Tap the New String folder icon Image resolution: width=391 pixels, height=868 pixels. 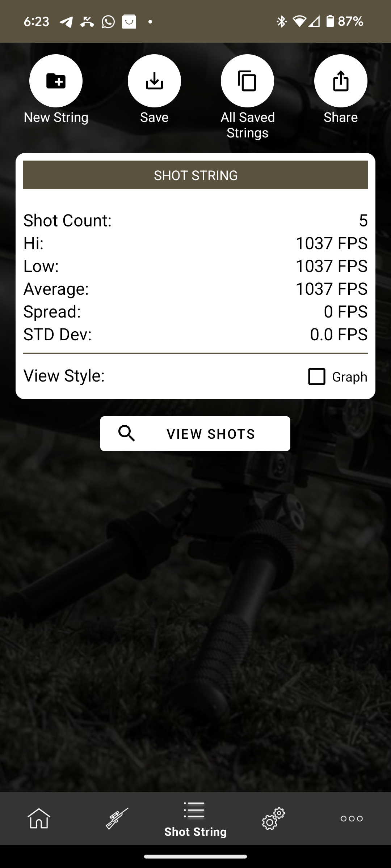[x=56, y=81]
